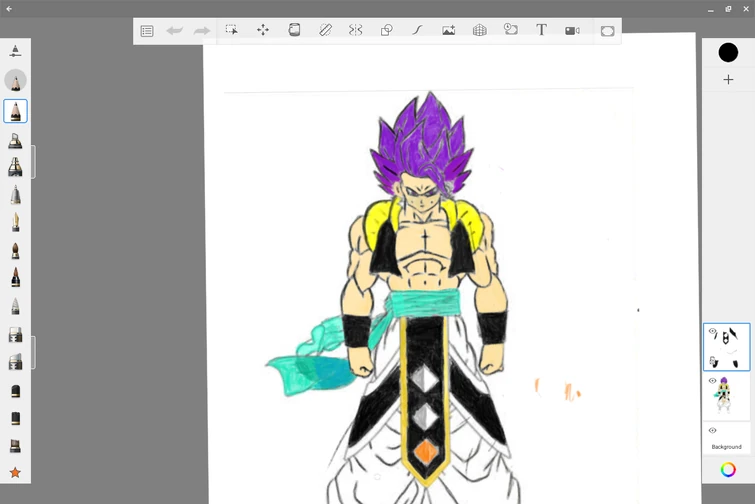The height and width of the screenshot is (504, 755).
Task: Open the Draw Style shapes tool
Action: pos(387,30)
